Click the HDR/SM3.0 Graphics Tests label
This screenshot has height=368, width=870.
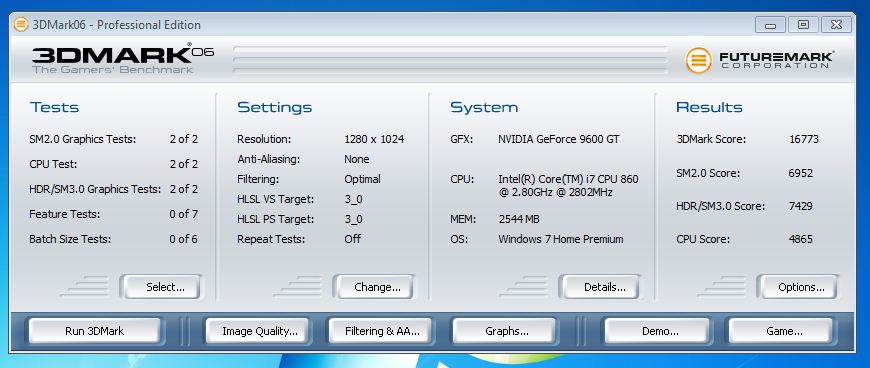[x=95, y=189]
